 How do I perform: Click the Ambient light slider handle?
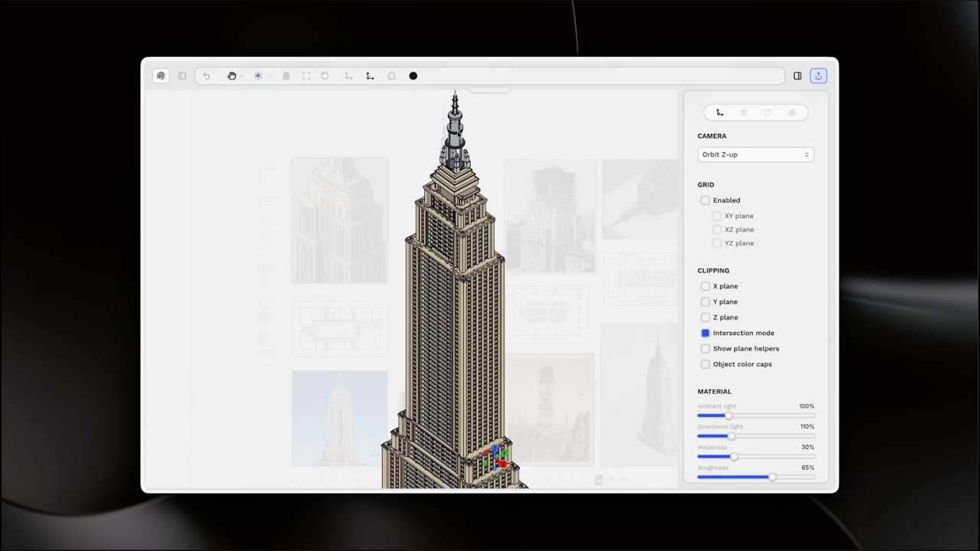click(x=728, y=416)
